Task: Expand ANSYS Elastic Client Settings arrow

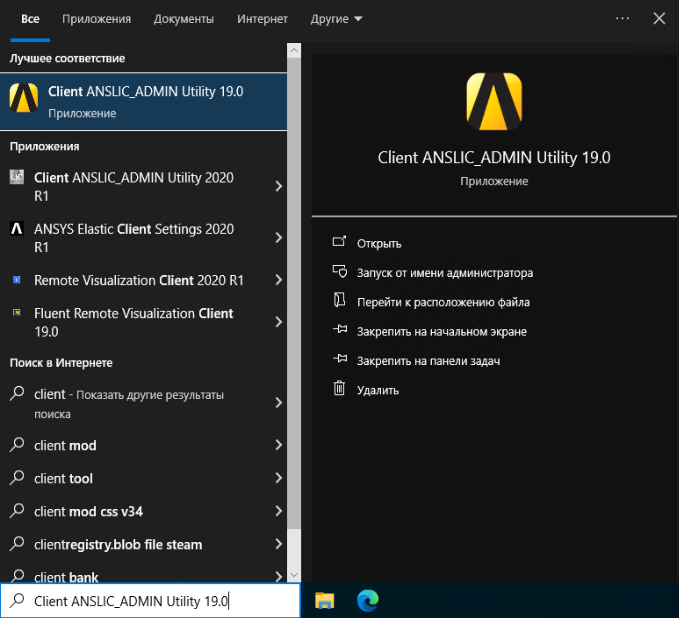Action: (278, 237)
